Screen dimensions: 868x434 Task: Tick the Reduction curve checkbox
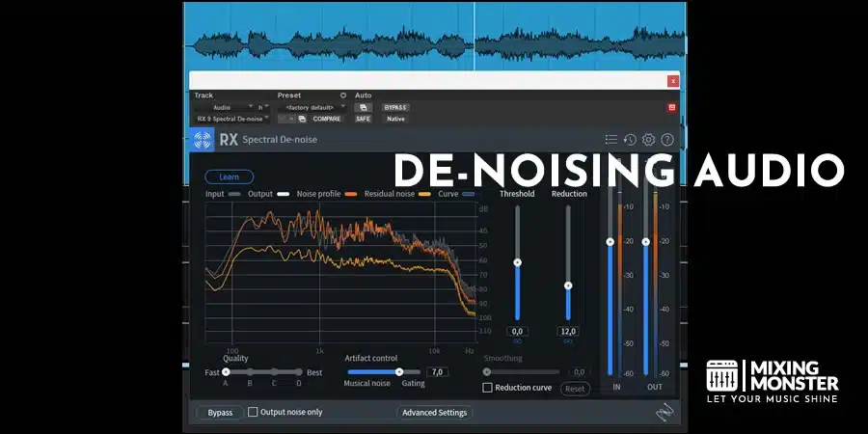click(x=488, y=388)
